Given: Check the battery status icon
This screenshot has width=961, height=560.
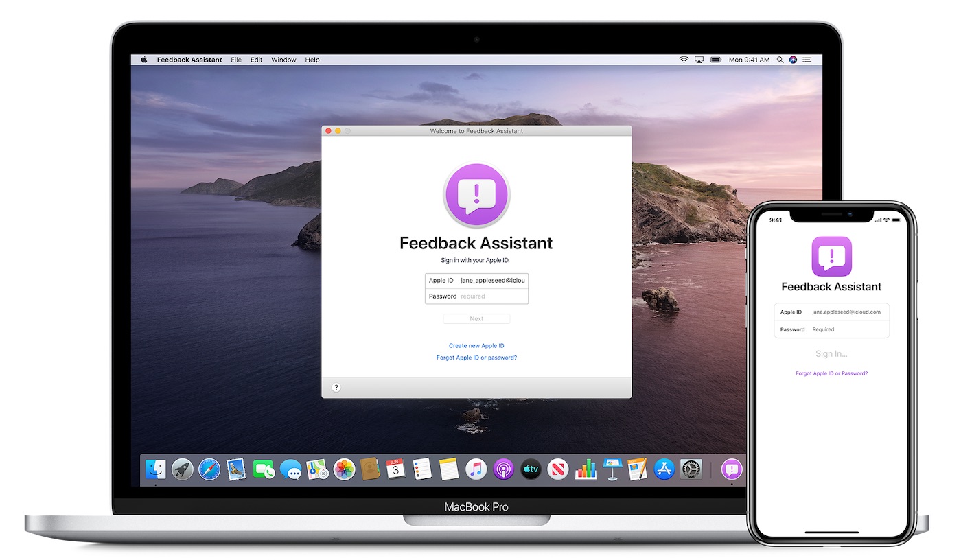Looking at the screenshot, I should (716, 60).
